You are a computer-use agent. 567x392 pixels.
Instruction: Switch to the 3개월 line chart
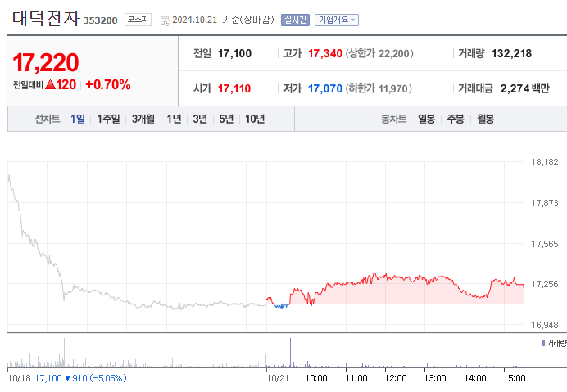click(143, 119)
